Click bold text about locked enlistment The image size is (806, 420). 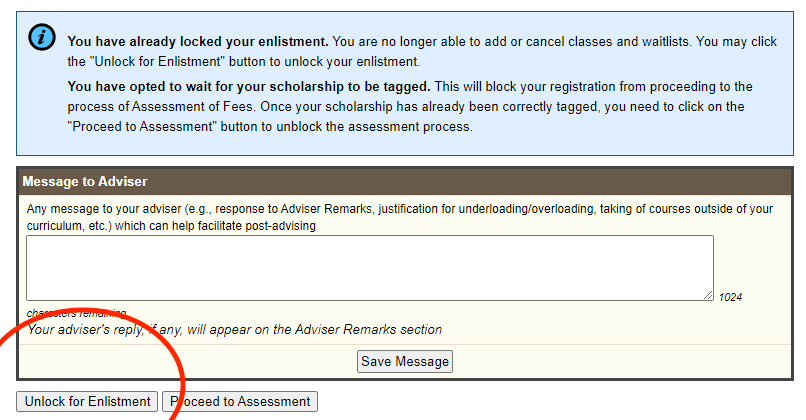[x=198, y=42]
